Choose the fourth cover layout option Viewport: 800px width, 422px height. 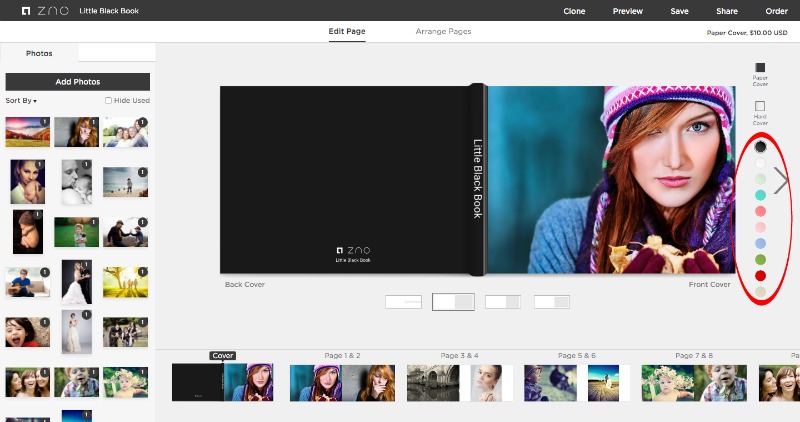[x=552, y=302]
